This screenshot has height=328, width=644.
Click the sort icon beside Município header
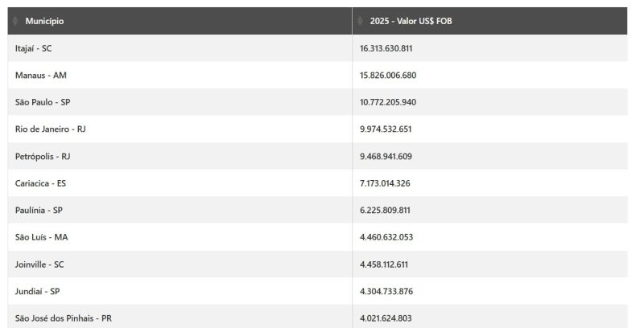pos(14,21)
